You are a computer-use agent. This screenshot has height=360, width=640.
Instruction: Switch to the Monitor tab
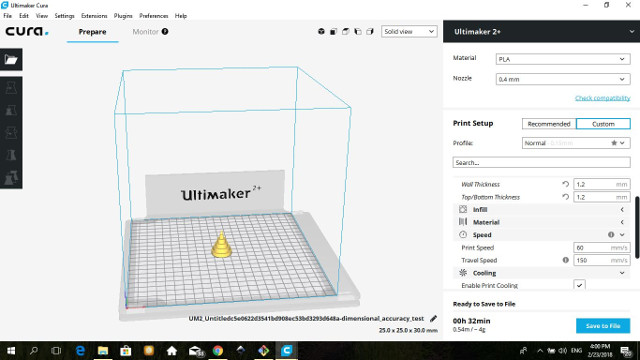pyautogui.click(x=145, y=31)
